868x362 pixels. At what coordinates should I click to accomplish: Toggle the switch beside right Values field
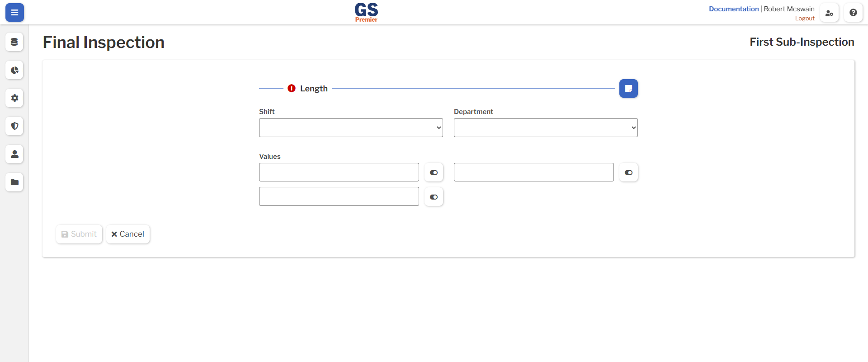628,172
